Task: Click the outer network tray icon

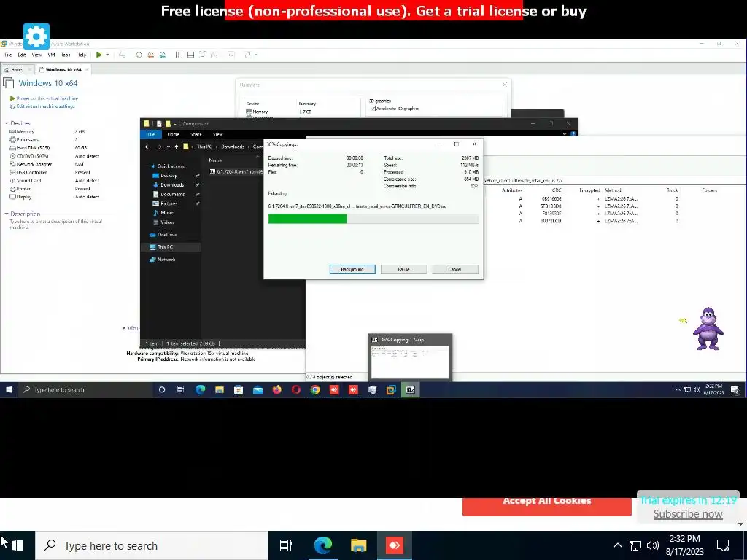Action: (x=635, y=545)
